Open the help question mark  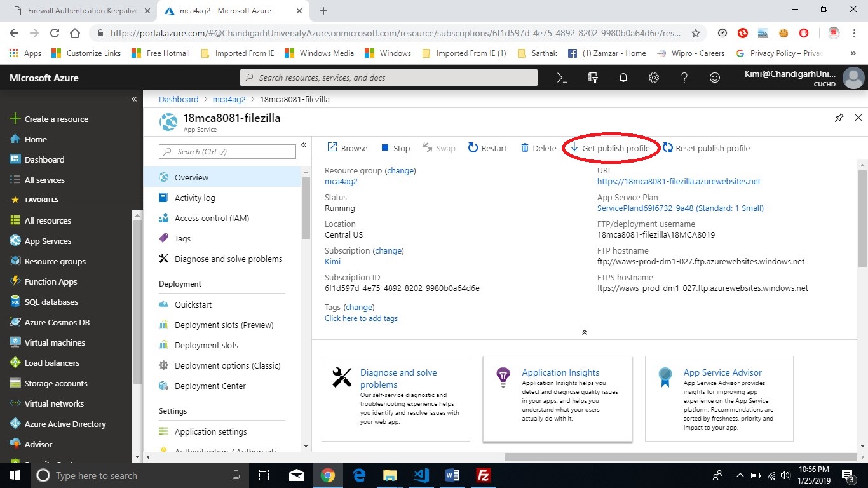click(x=684, y=78)
